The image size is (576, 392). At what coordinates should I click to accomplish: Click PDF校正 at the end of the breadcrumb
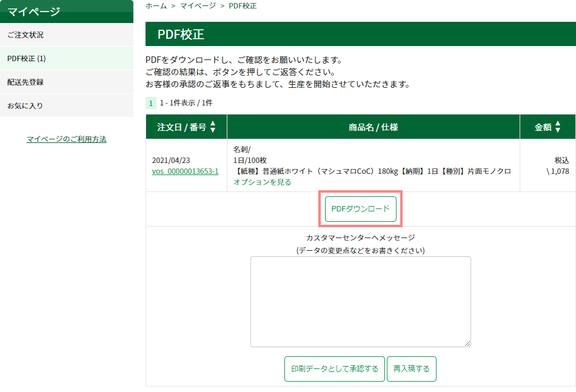pos(243,5)
